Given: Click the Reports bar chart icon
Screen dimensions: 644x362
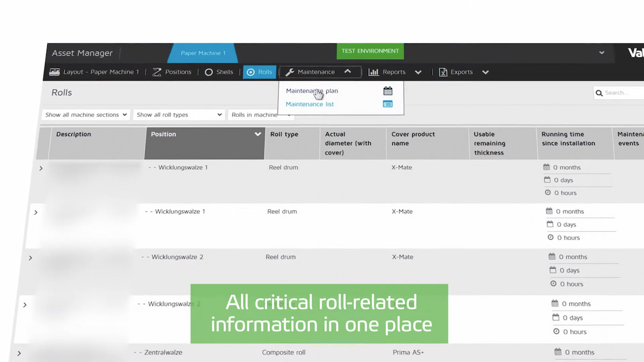Looking at the screenshot, I should pos(374,72).
